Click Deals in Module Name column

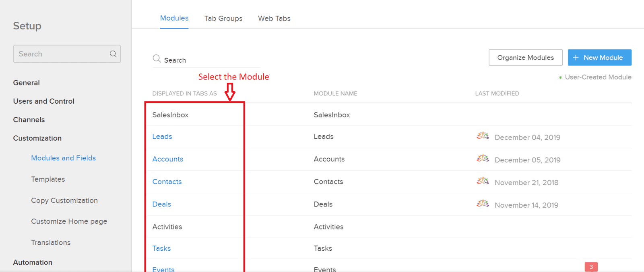[x=323, y=204]
